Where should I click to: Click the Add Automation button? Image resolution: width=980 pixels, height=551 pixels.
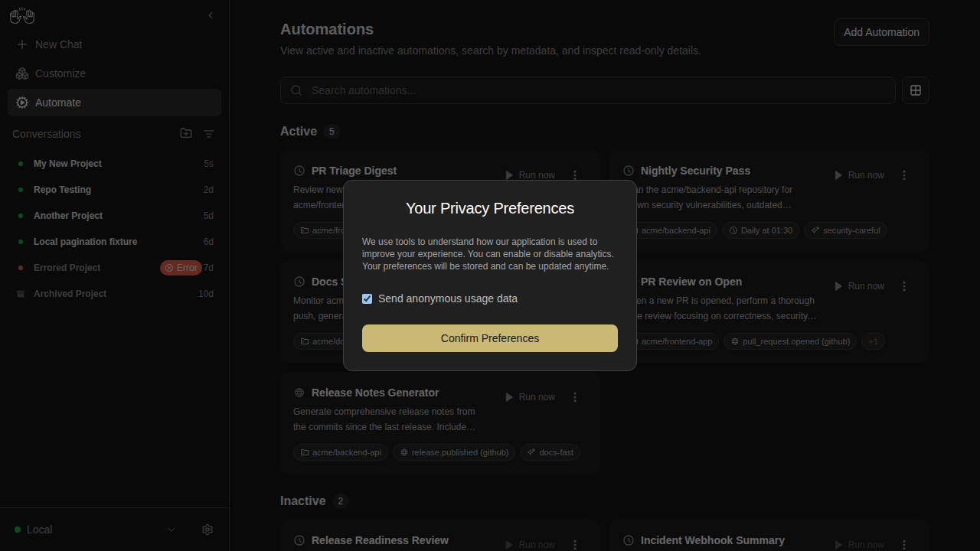[x=881, y=32]
